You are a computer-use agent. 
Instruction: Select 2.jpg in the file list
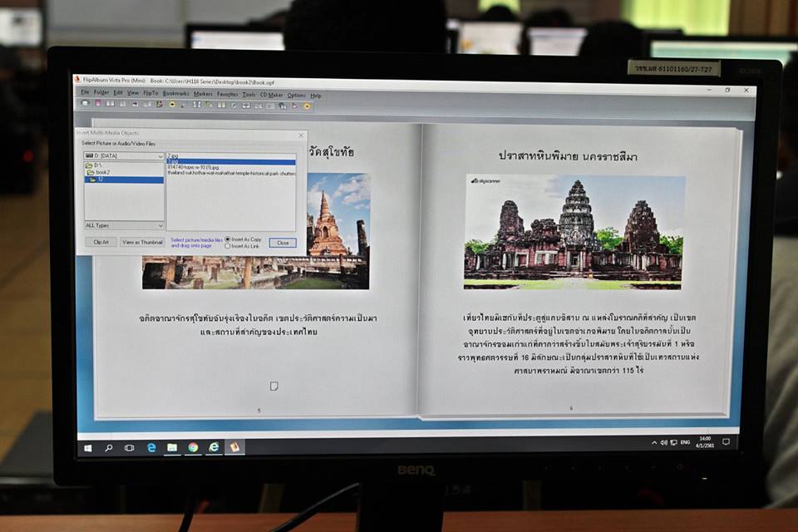point(172,155)
